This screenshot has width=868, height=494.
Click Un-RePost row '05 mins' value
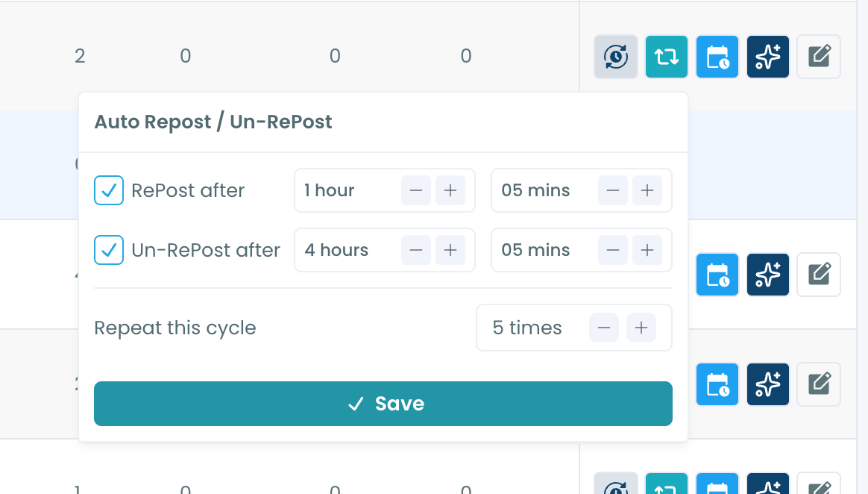(x=535, y=250)
